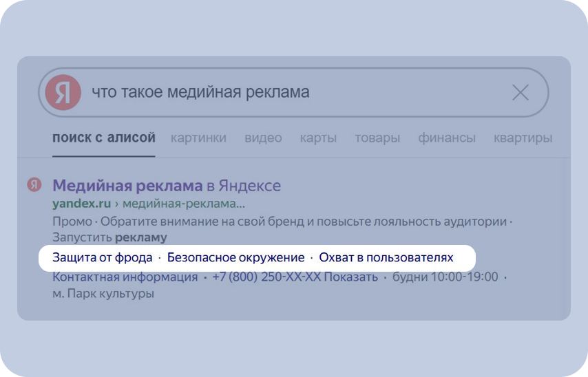Click the «Промо» label in snippet
The height and width of the screenshot is (377, 588).
click(72, 222)
